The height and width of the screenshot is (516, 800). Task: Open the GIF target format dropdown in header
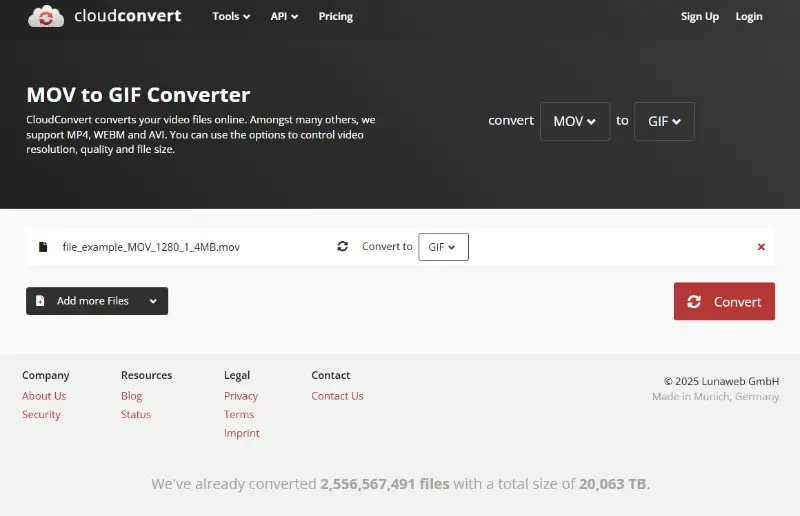click(664, 121)
